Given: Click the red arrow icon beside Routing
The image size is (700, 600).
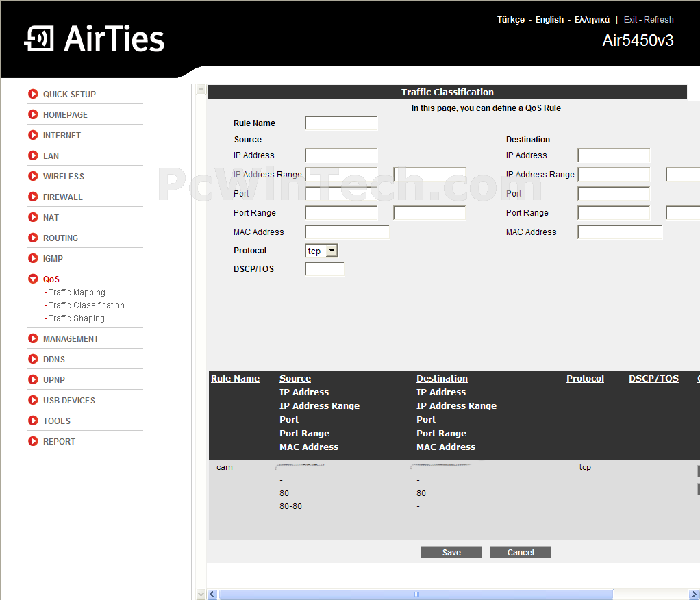Looking at the screenshot, I should [33, 238].
